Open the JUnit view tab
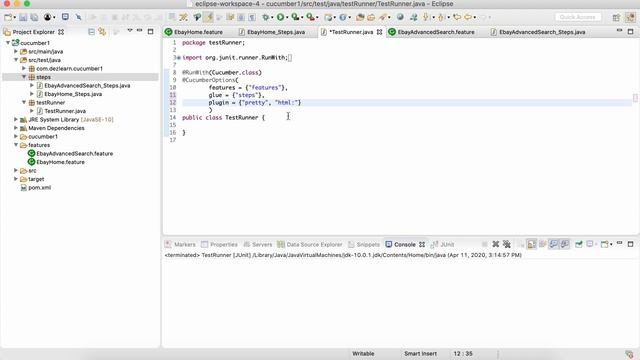640x360 pixels. tap(442, 244)
